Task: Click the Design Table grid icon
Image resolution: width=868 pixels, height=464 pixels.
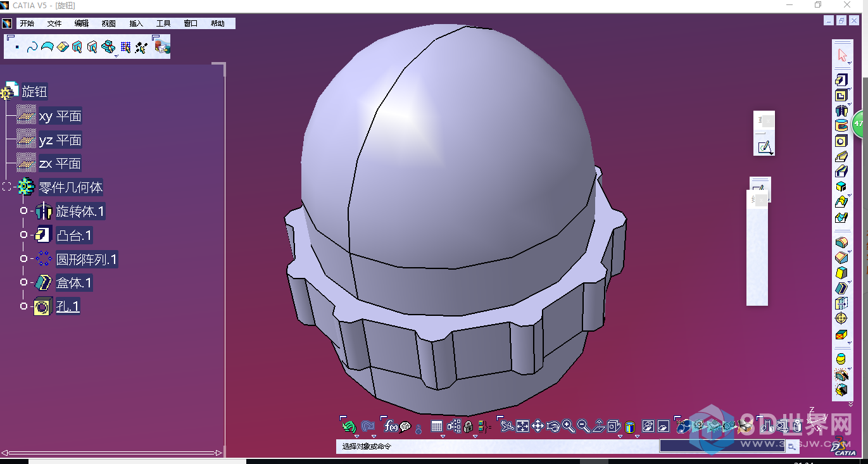Action: [437, 427]
